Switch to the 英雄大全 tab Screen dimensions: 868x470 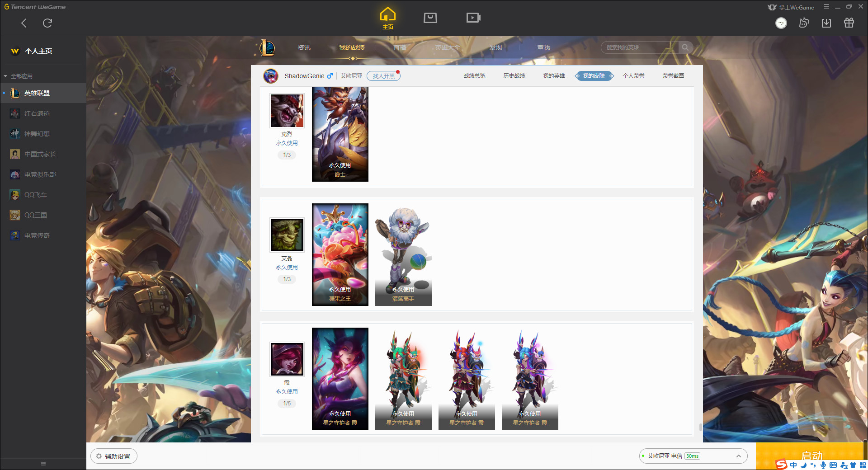click(448, 47)
